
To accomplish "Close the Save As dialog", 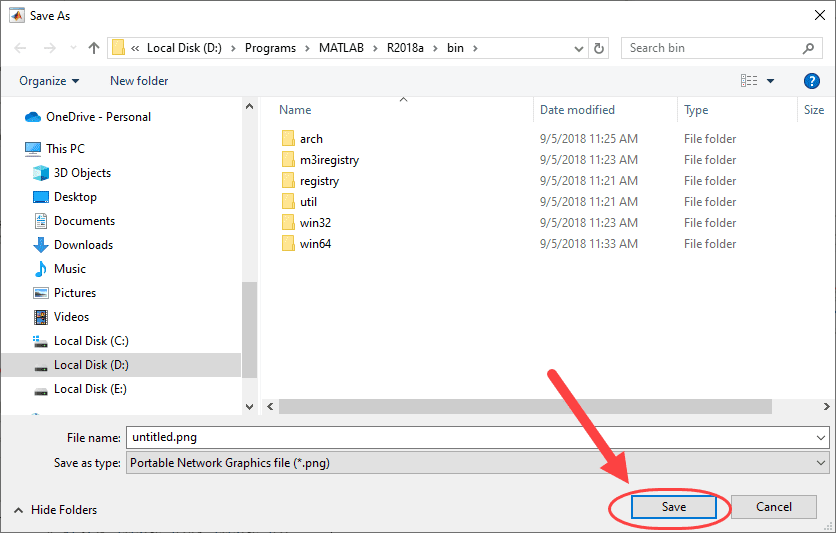I will coord(820,15).
